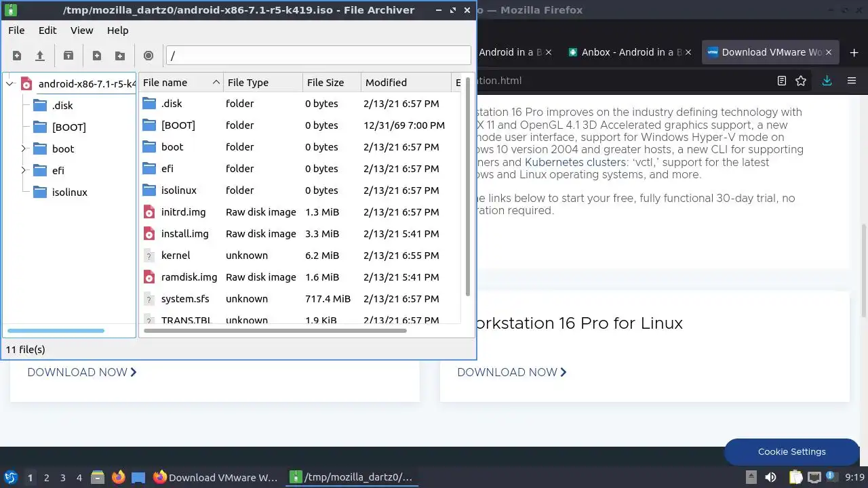Click the install.img disk image icon

pyautogui.click(x=149, y=234)
